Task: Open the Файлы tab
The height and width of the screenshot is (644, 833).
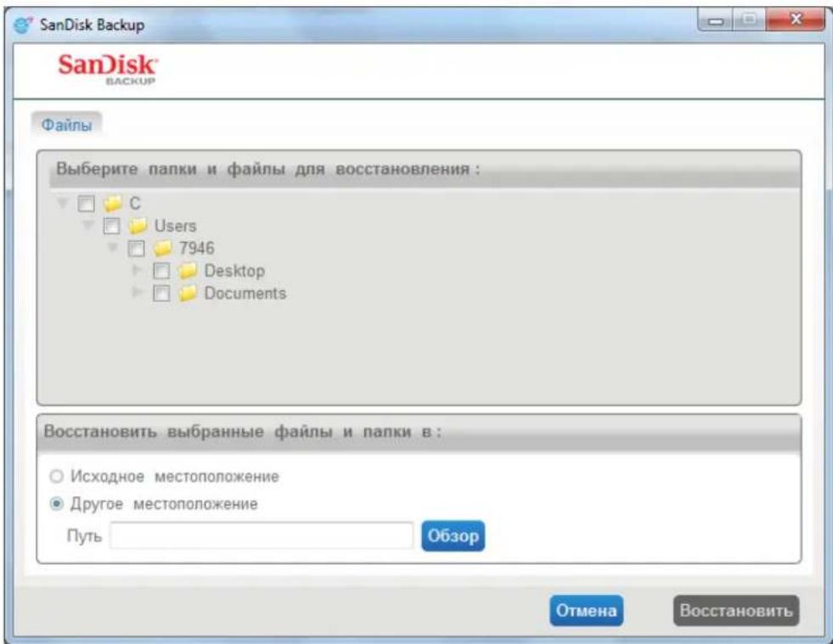Action: click(66, 125)
